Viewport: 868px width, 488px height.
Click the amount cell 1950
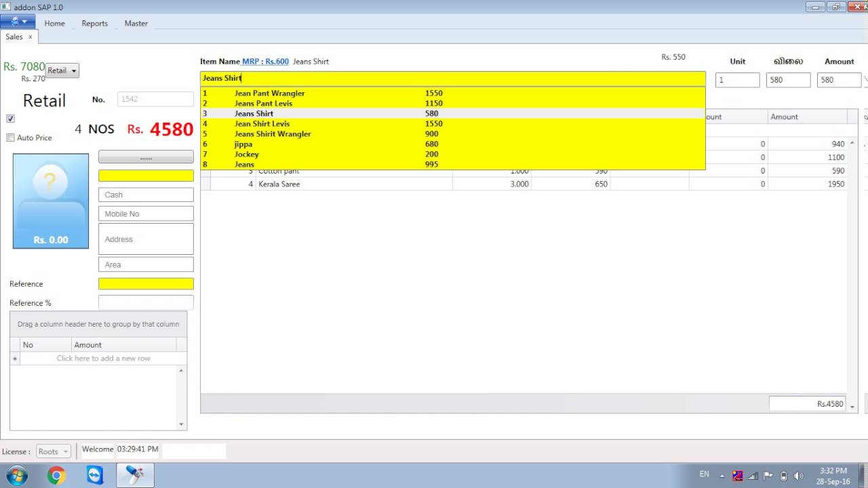click(808, 184)
